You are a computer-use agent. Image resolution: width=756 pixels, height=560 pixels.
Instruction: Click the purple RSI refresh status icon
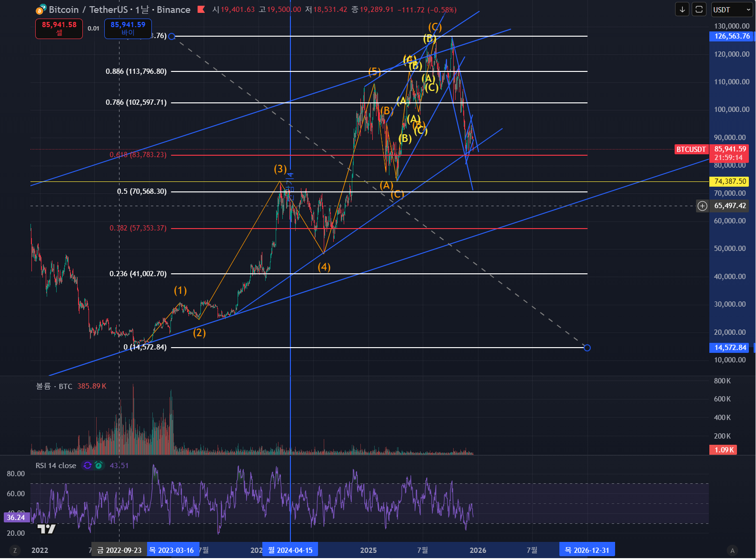pyautogui.click(x=87, y=465)
